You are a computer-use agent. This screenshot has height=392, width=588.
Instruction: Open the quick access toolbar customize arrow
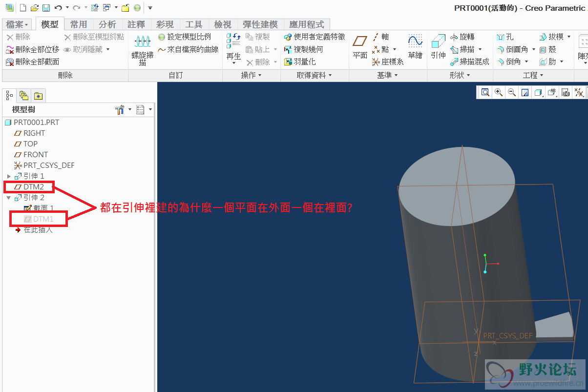[150, 8]
